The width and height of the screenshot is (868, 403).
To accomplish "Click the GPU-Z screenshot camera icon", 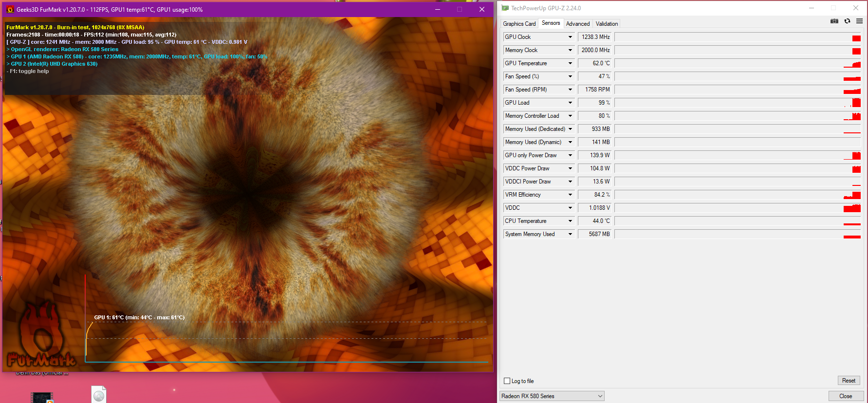I will [x=834, y=21].
